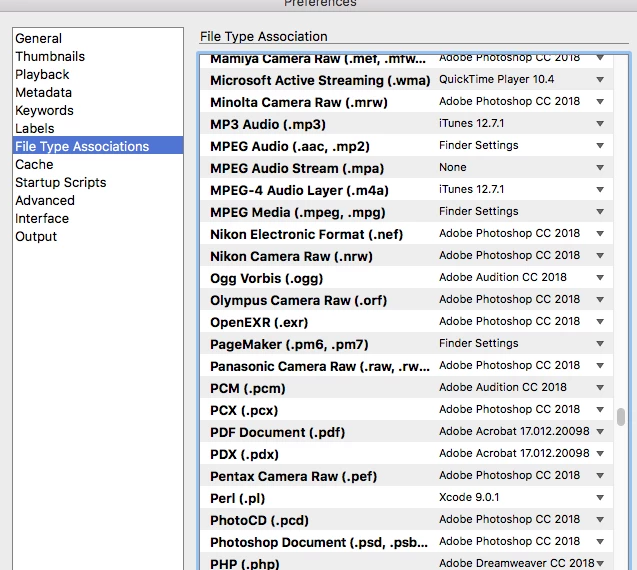Open dropdown for OpenEXR (.exr)

pyautogui.click(x=600, y=321)
